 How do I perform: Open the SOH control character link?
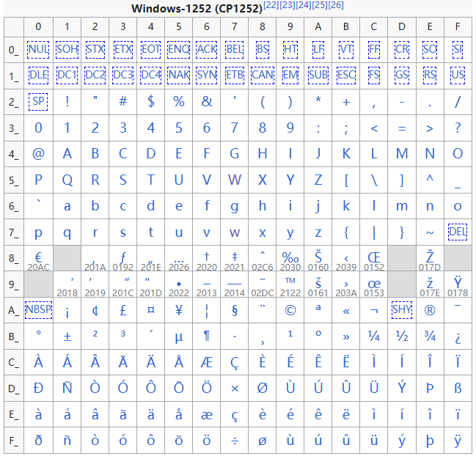67,49
